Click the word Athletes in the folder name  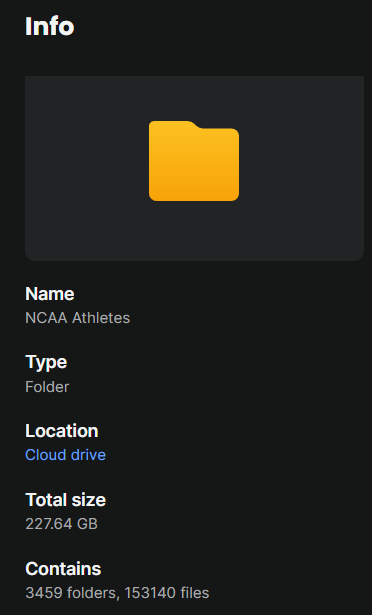(101, 318)
